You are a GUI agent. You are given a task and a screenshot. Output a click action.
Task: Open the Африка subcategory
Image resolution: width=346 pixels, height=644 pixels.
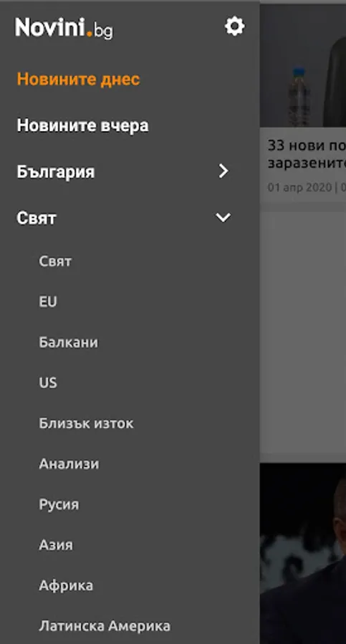tap(66, 585)
